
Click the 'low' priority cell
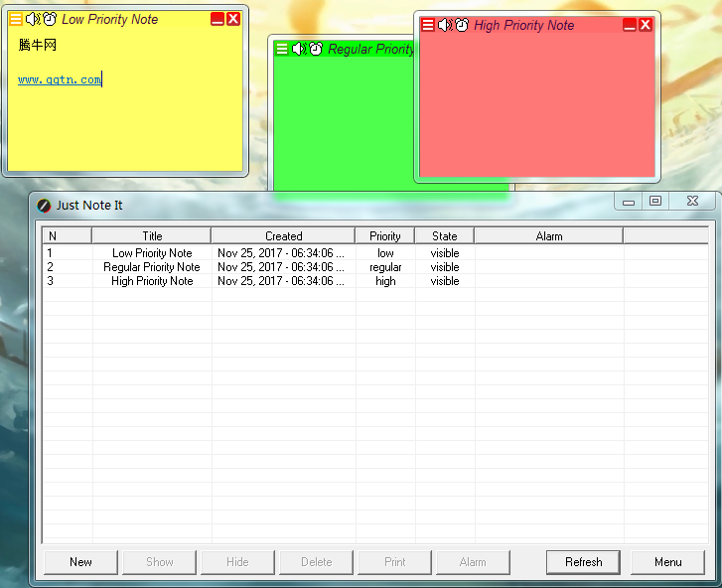click(385, 253)
